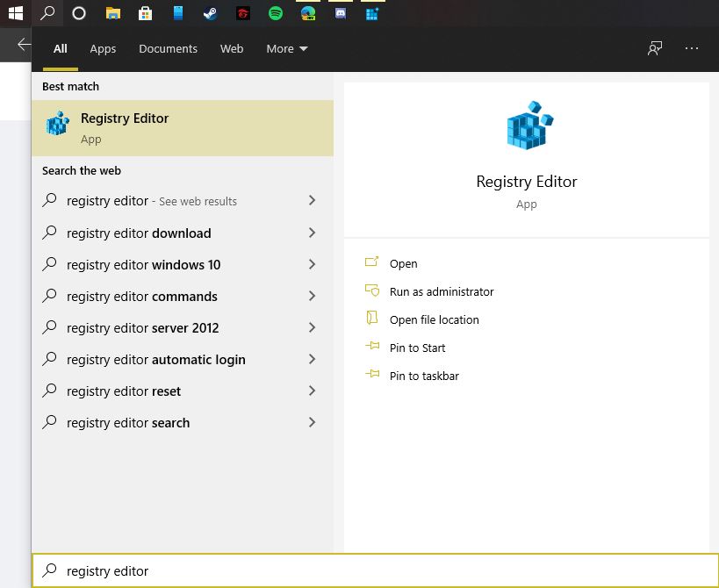The image size is (719, 588).
Task: Expand arrow for registry editor commands
Action: [312, 296]
